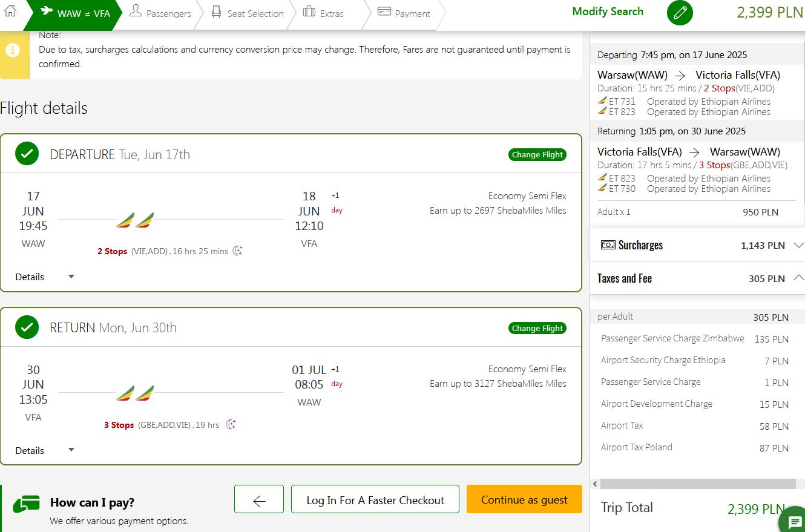Open the Seat Selection step
The width and height of the screenshot is (805, 532).
[247, 13]
